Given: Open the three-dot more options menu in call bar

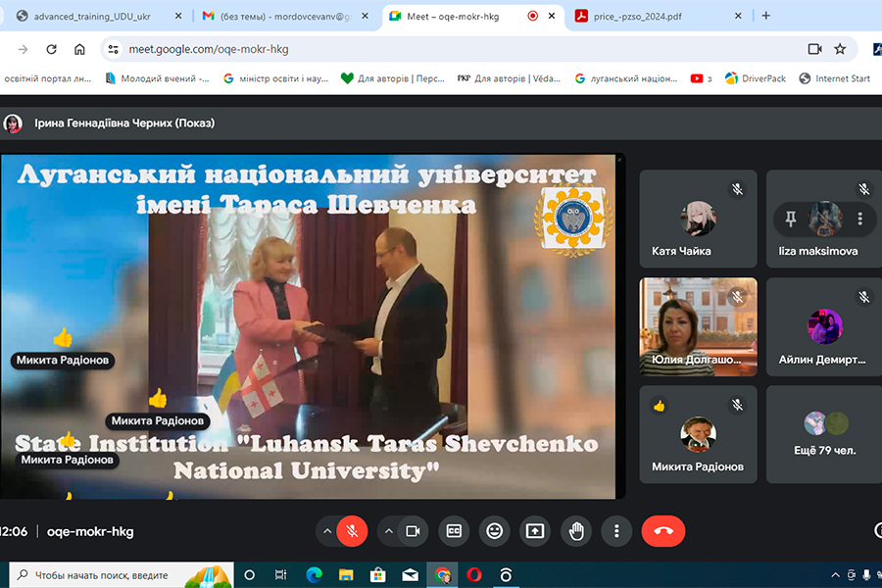Looking at the screenshot, I should click(616, 531).
